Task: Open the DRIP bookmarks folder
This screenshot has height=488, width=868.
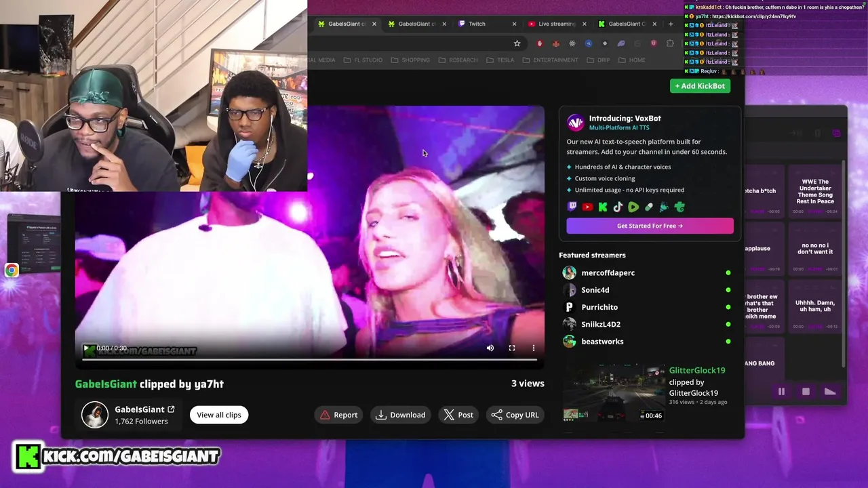Action: 597,60
